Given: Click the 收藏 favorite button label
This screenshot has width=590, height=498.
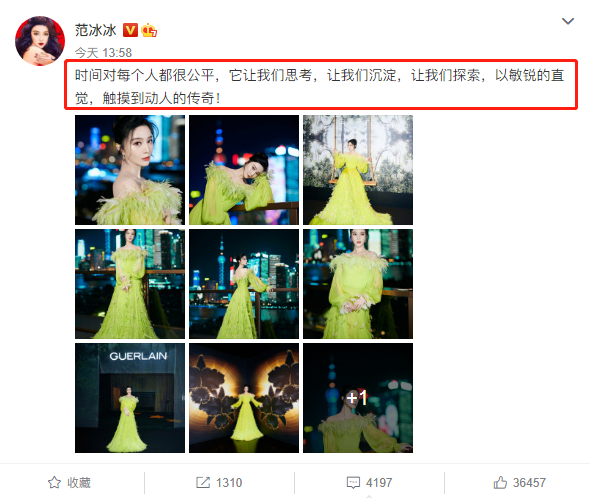Looking at the screenshot, I should click(79, 483).
